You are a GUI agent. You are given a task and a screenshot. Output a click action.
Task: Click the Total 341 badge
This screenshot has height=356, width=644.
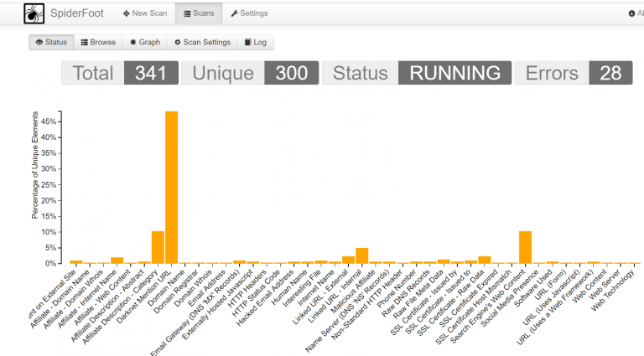click(120, 73)
